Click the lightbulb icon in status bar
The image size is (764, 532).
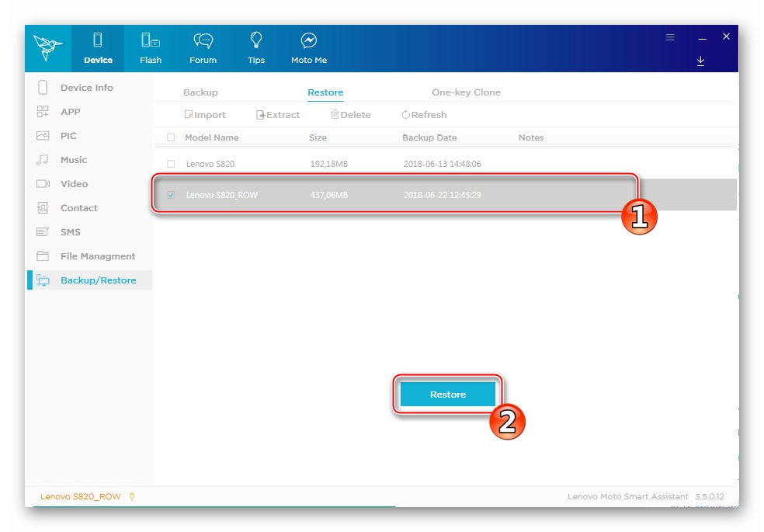pyautogui.click(x=131, y=496)
